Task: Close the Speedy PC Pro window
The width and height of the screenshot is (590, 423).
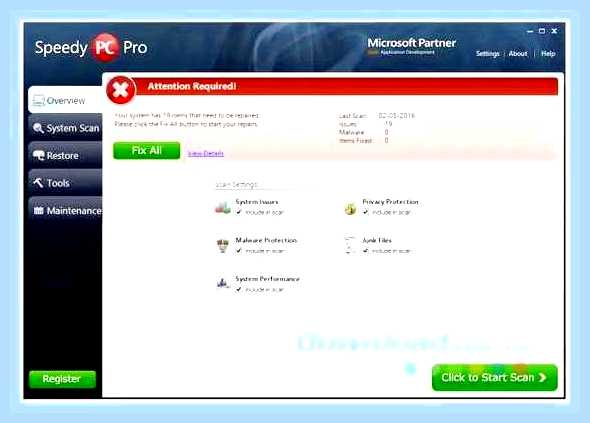Action: click(x=554, y=31)
